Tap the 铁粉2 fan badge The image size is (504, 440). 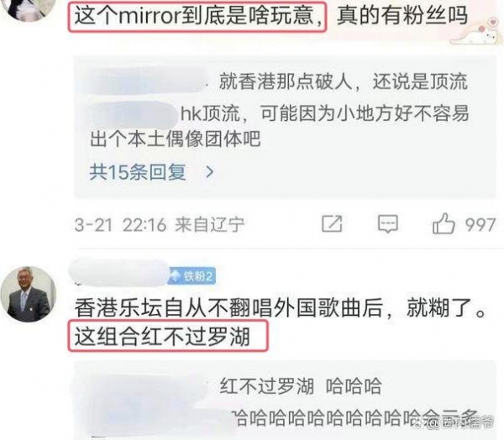pyautogui.click(x=192, y=275)
